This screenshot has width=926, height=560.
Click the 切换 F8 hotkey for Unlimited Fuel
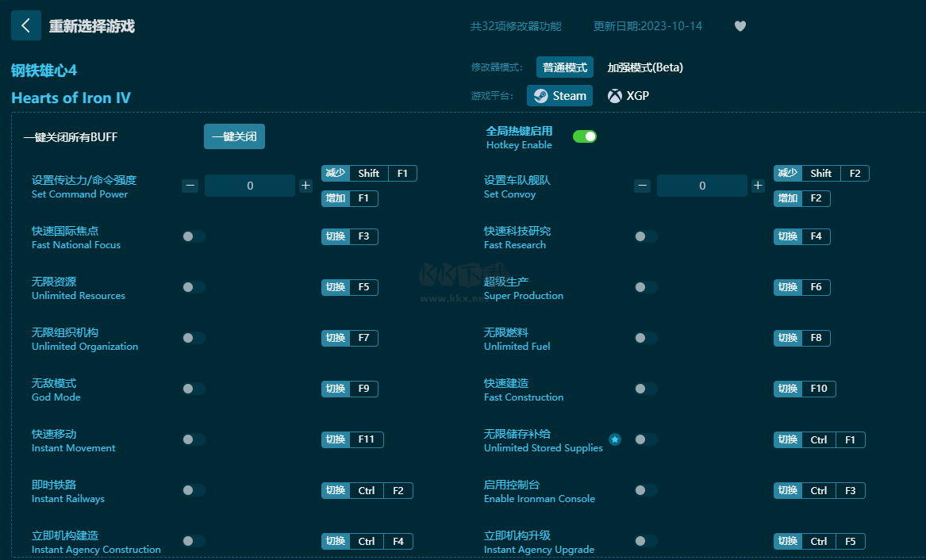802,338
